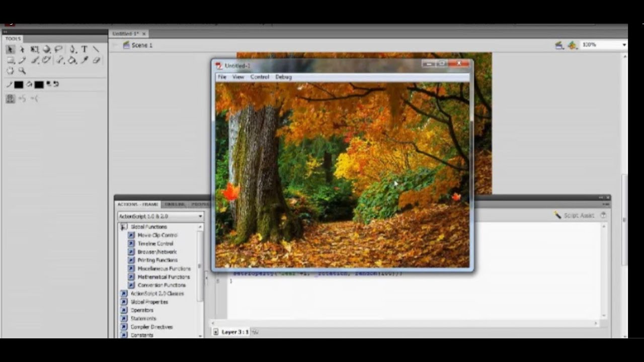Click the Straighten option icon

pos(34,99)
